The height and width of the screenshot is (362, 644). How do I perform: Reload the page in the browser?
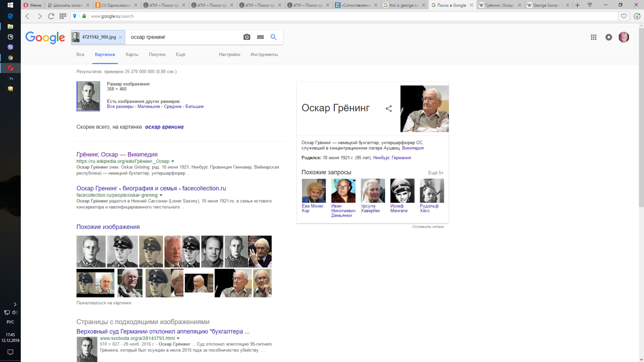pyautogui.click(x=51, y=16)
